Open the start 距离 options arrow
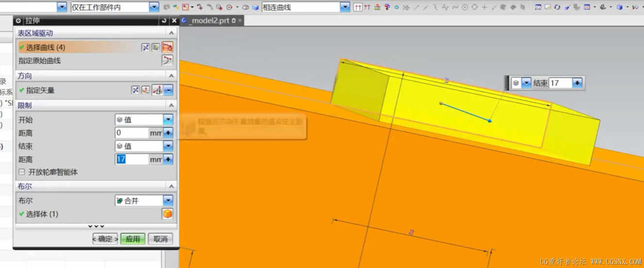 pyautogui.click(x=168, y=133)
